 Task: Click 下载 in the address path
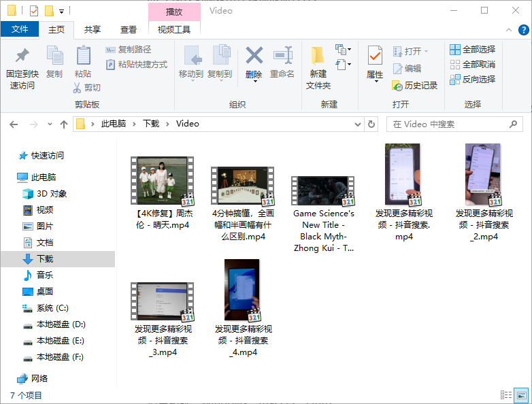(150, 124)
